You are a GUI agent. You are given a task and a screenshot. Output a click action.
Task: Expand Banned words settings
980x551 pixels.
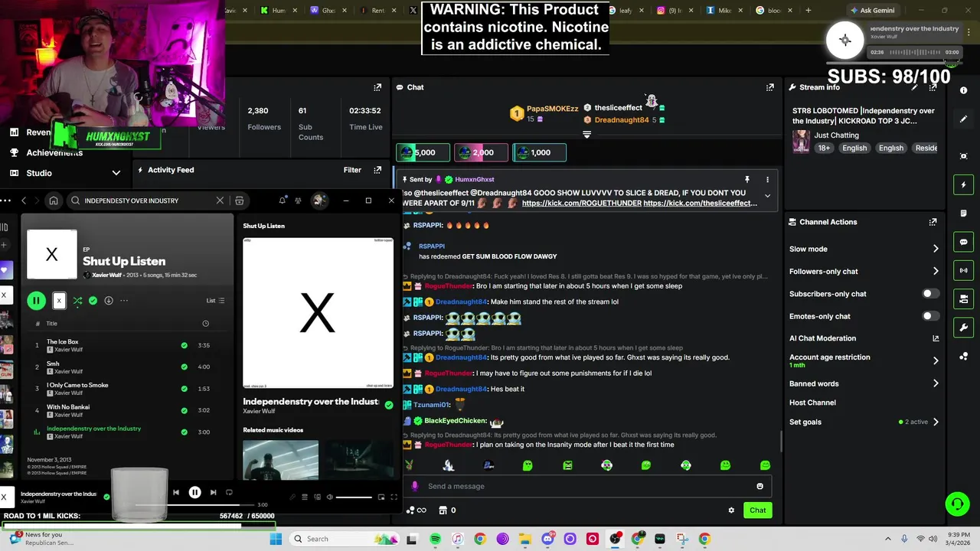pos(864,383)
